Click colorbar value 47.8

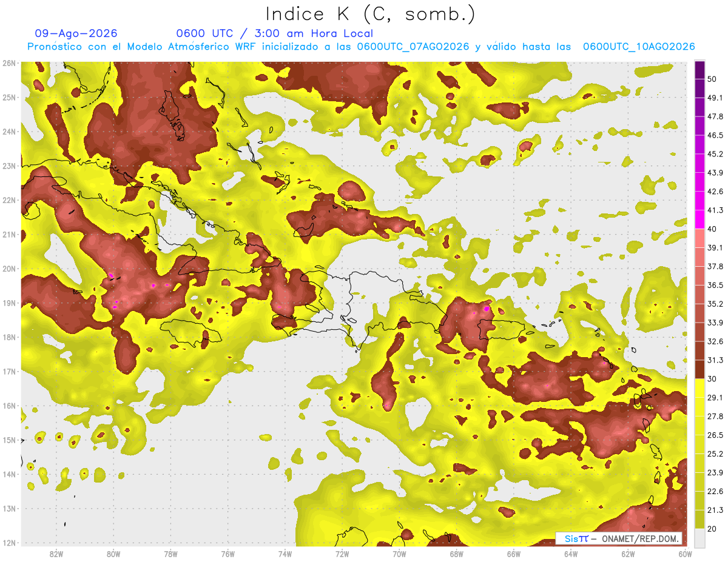[x=715, y=116]
